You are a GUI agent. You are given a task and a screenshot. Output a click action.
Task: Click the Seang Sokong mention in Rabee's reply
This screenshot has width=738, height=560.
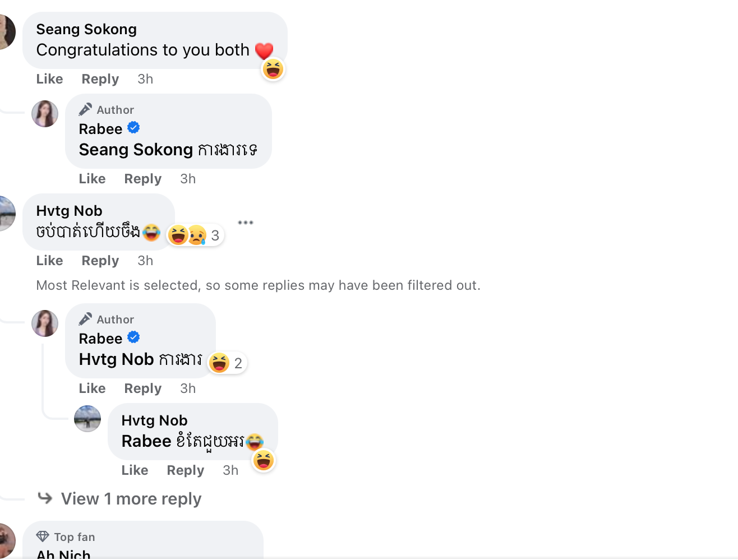(x=136, y=150)
